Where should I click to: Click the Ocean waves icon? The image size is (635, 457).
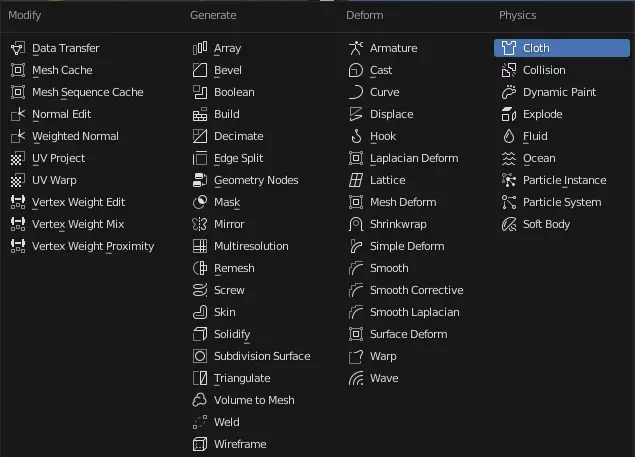[509, 158]
